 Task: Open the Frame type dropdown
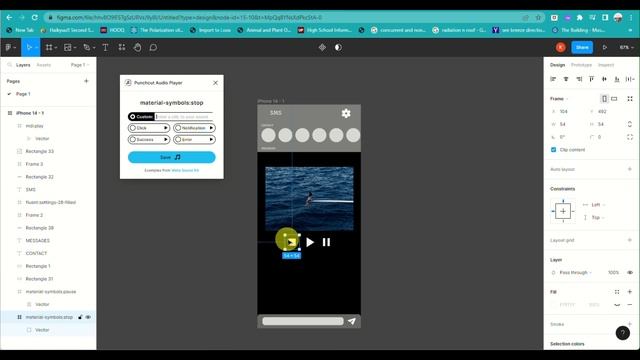559,99
